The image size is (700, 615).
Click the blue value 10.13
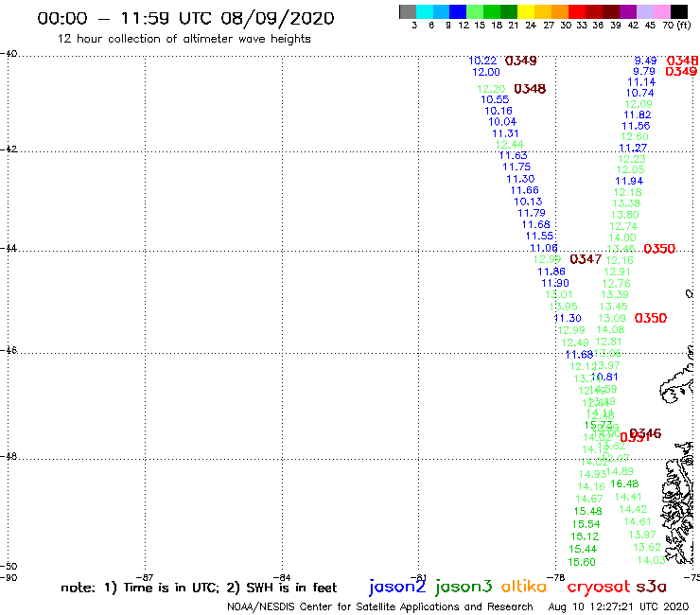coord(528,202)
